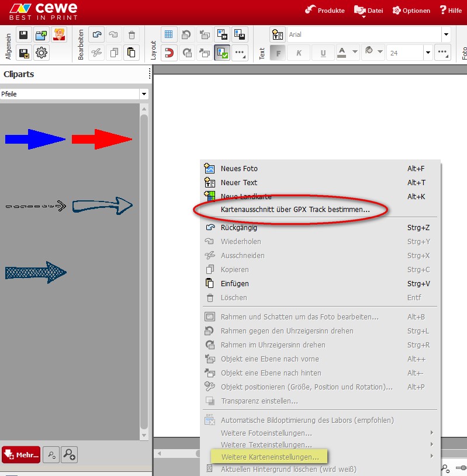Click the add text box icon
The image size is (467, 476).
(277, 35)
